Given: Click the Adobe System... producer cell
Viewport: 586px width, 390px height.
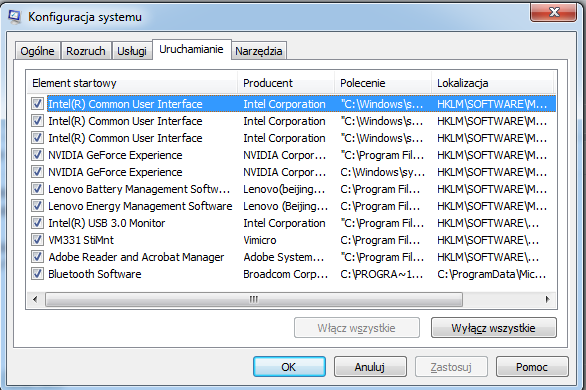Looking at the screenshot, I should point(284,257).
